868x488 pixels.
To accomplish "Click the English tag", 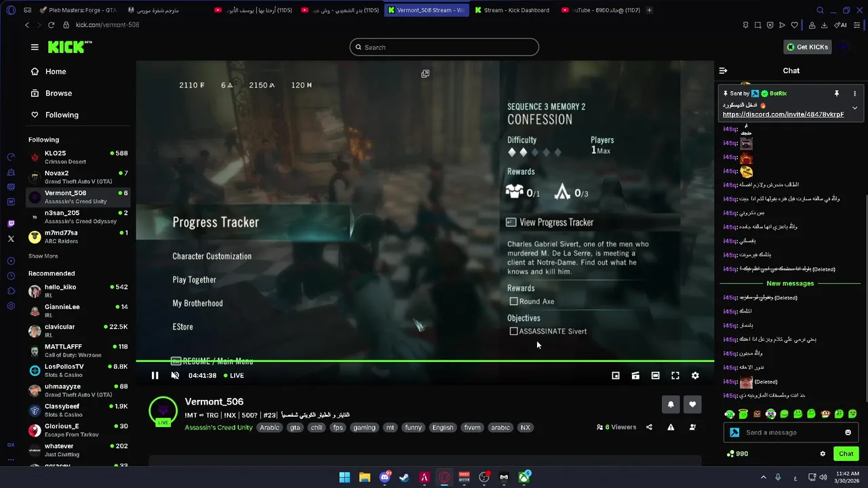I will point(442,428).
